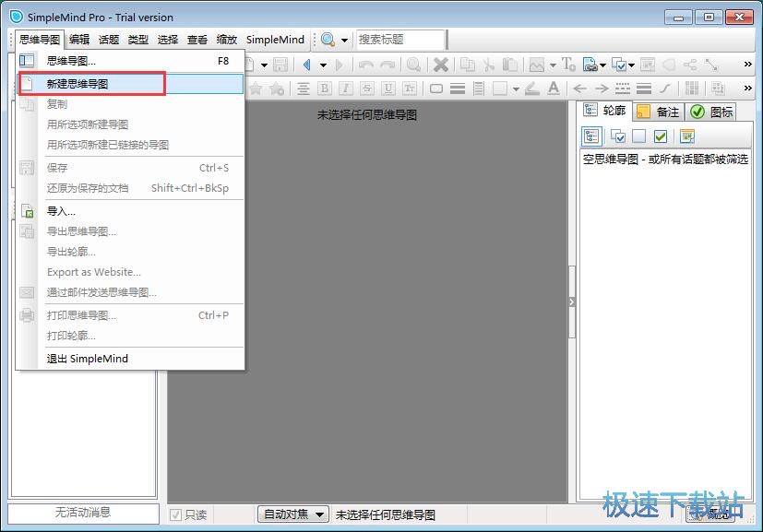Viewport: 763px width, 532px height.
Task: Click the rounded rectangle border icon
Action: tap(436, 89)
